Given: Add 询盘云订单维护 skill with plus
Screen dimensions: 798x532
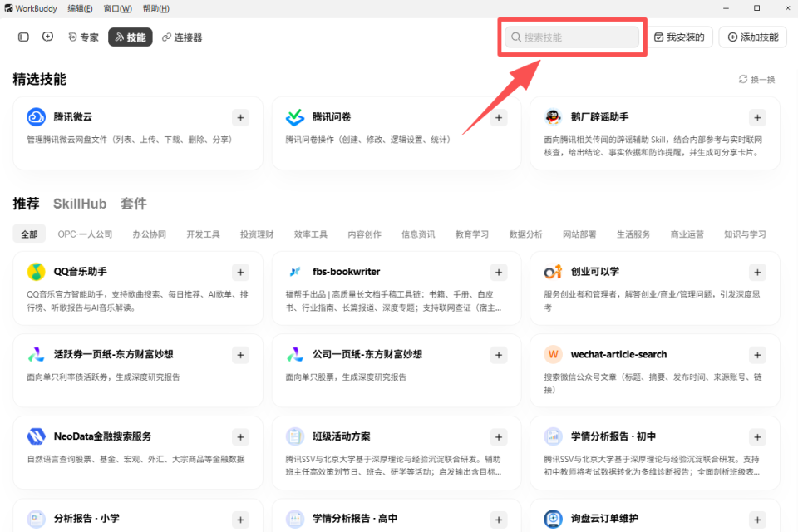Looking at the screenshot, I should [758, 520].
